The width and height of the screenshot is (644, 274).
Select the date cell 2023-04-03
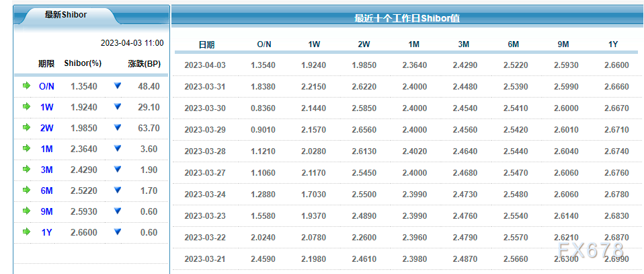point(205,65)
